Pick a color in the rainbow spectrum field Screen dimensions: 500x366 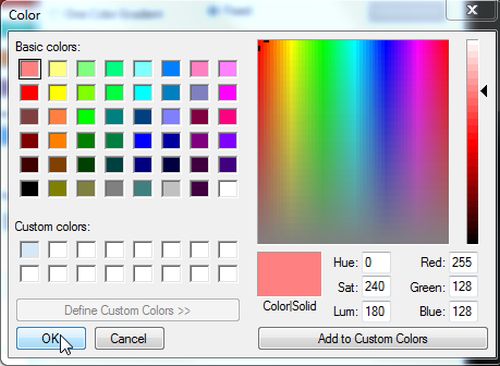click(353, 142)
